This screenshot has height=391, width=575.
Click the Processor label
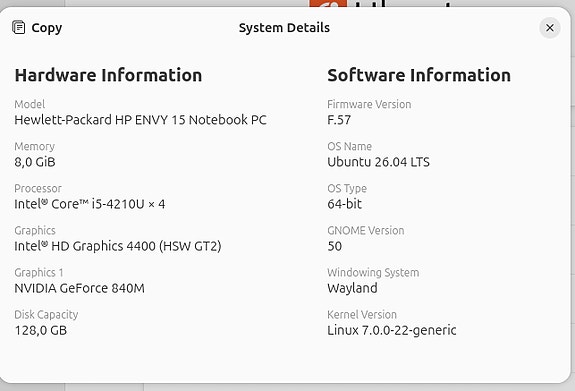38,189
